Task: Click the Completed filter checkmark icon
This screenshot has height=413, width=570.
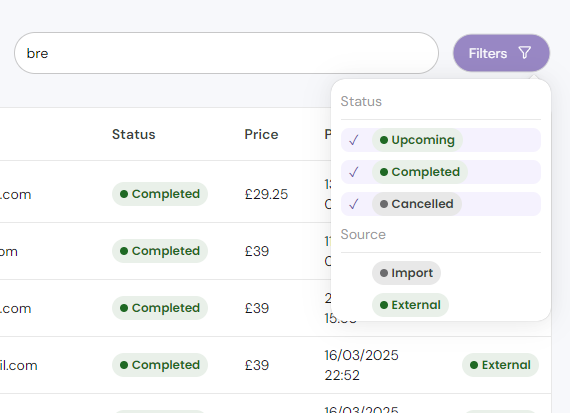Action: tap(354, 172)
